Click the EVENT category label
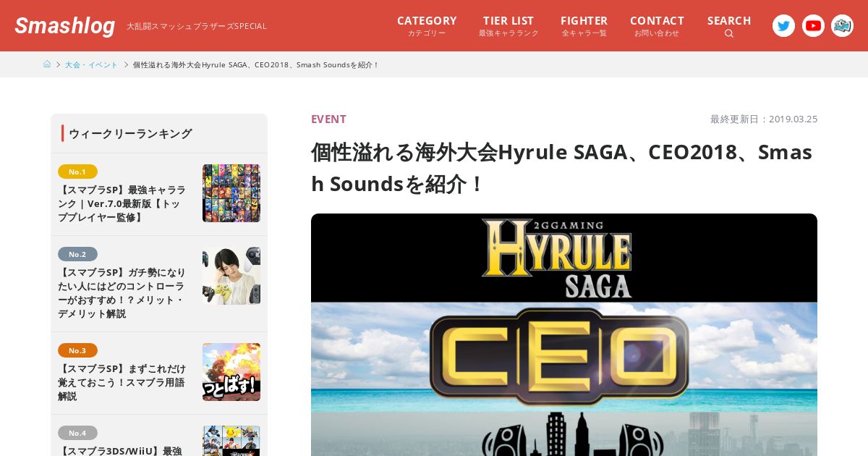Viewport: 868px width, 456px height. (328, 119)
